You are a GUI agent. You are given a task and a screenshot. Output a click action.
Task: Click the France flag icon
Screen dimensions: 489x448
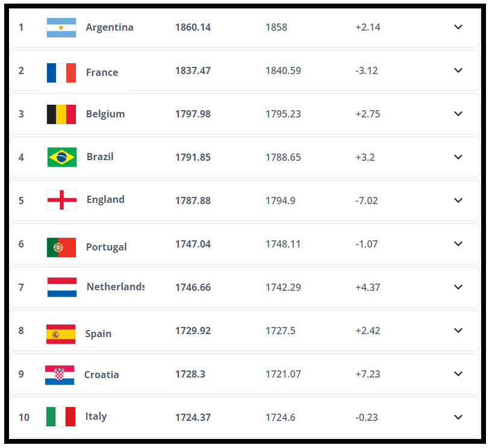point(61,72)
